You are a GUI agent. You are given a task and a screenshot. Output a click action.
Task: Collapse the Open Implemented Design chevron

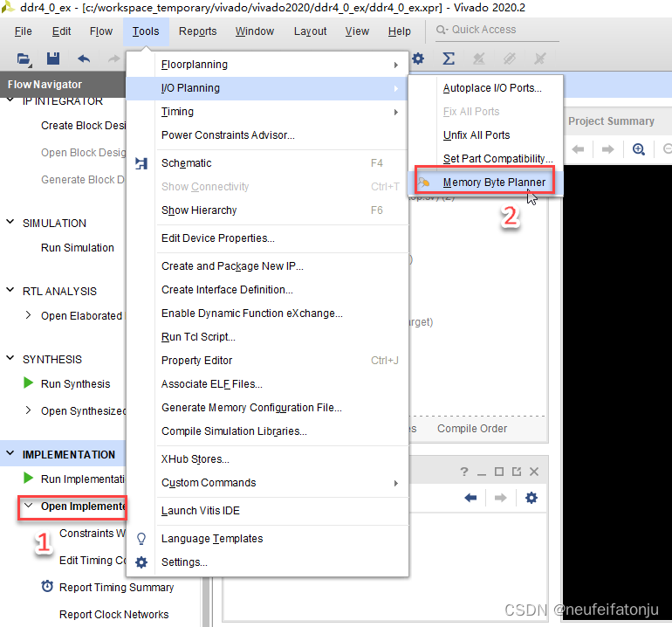(x=29, y=506)
